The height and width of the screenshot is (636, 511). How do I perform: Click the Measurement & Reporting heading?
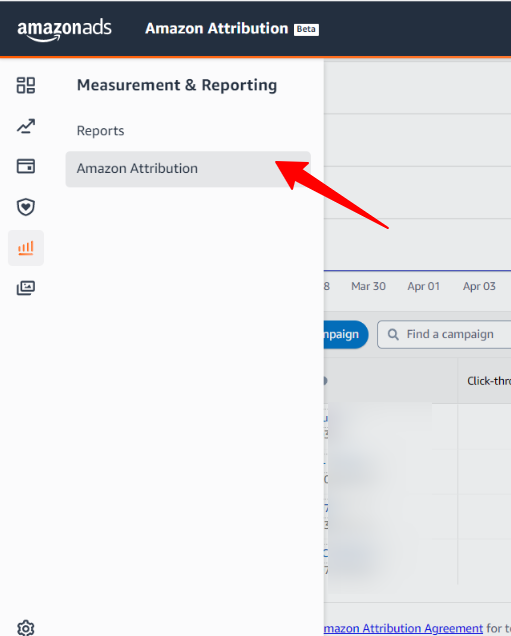tap(177, 85)
